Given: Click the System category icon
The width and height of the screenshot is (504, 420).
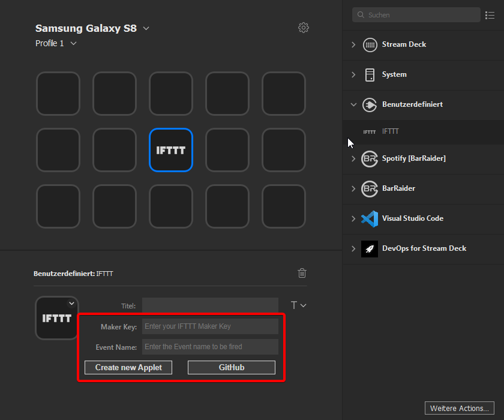Looking at the screenshot, I should coord(370,74).
